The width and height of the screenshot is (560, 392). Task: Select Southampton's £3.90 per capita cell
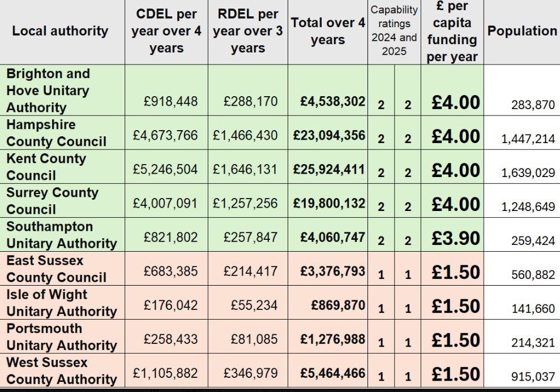[x=456, y=238]
